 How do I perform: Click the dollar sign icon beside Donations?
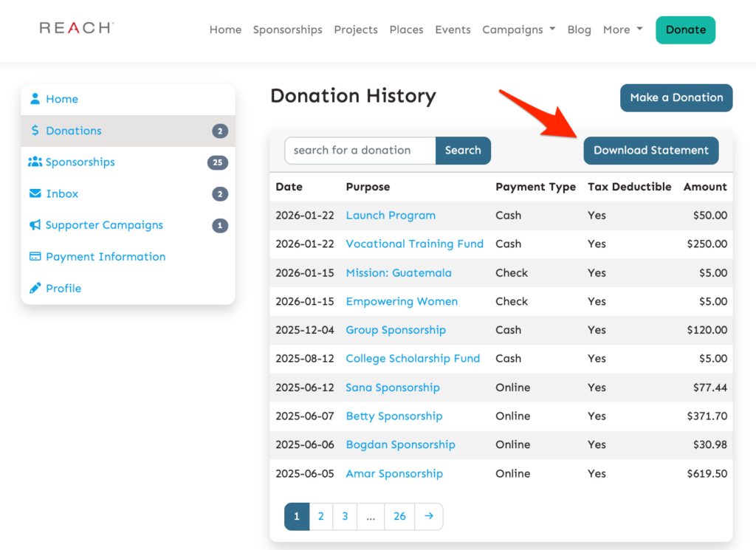point(36,130)
